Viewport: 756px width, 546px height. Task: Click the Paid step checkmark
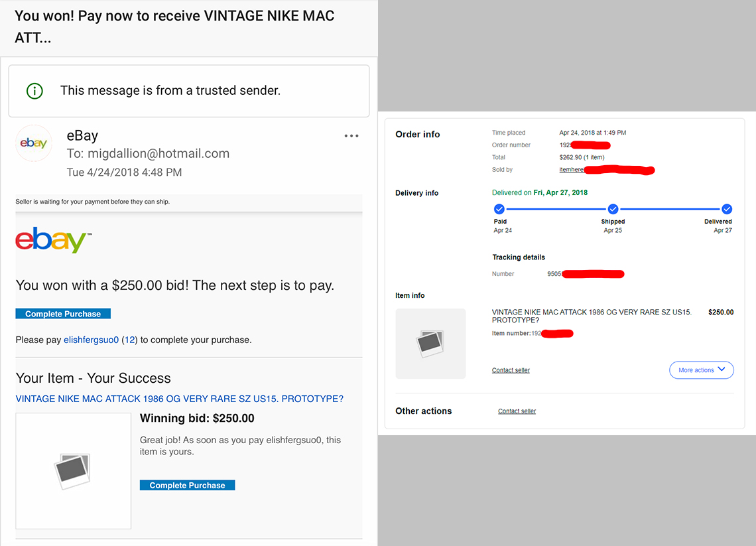499,209
